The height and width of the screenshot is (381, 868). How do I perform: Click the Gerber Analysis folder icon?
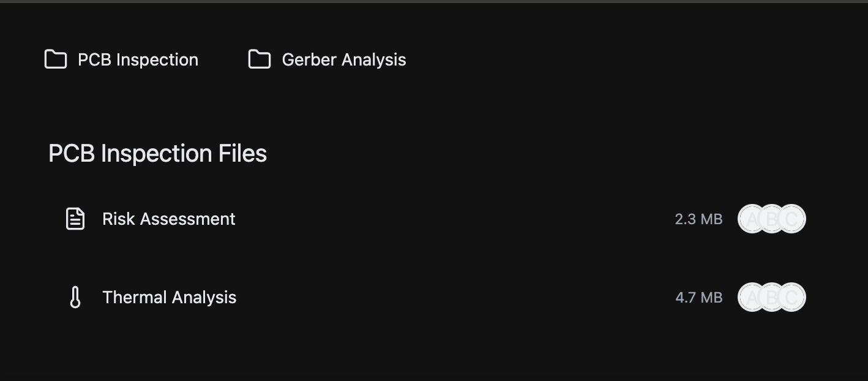tap(260, 59)
